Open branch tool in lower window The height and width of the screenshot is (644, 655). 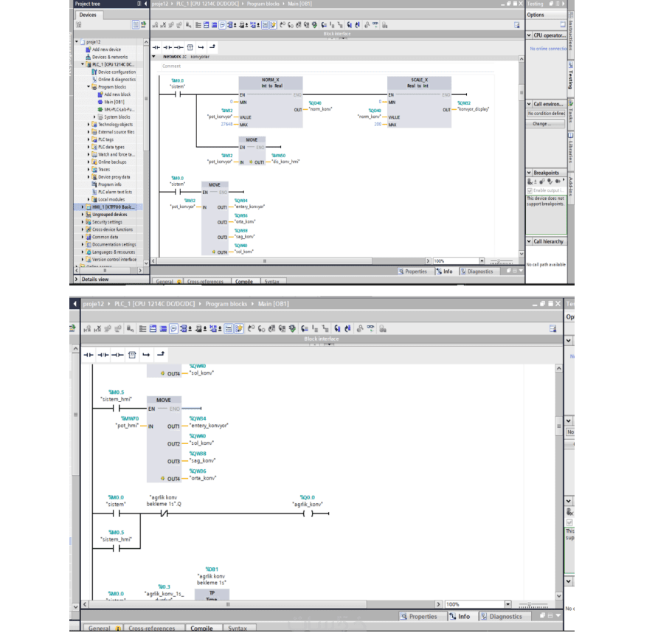click(146, 355)
